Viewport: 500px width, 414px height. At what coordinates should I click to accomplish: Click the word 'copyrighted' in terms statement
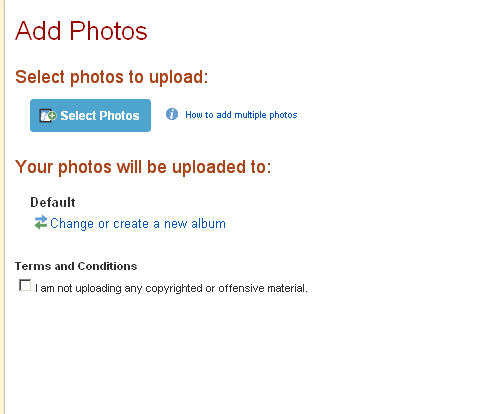[174, 289]
